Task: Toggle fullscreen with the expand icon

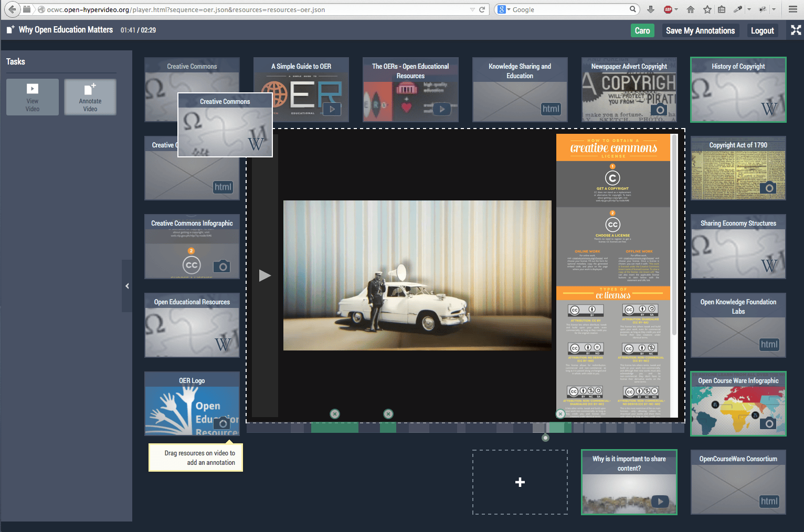Action: pos(796,30)
